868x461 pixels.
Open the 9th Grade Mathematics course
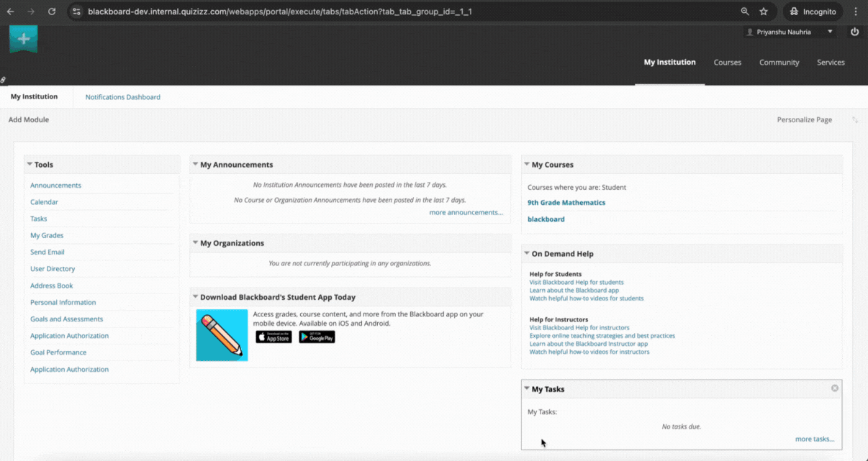(x=566, y=203)
